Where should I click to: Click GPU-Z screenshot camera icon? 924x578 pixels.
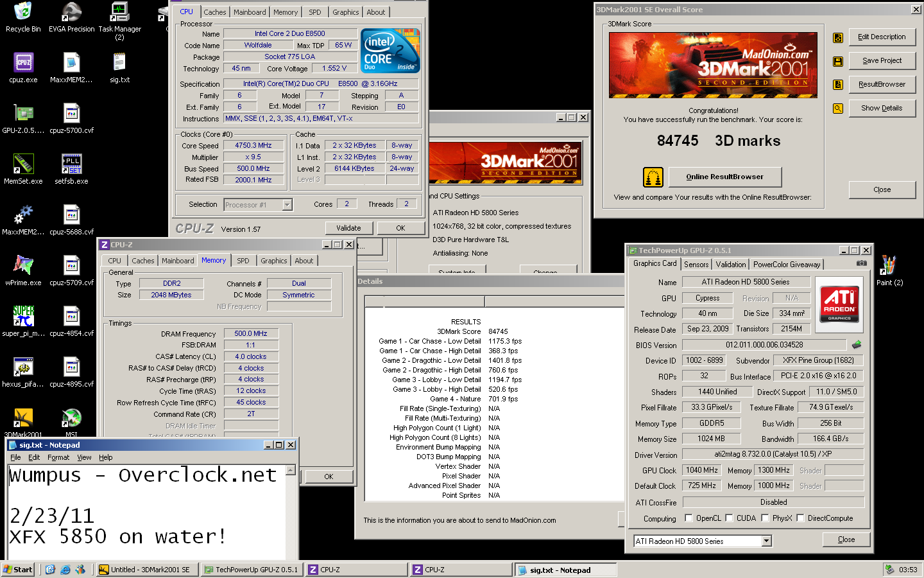pyautogui.click(x=861, y=263)
